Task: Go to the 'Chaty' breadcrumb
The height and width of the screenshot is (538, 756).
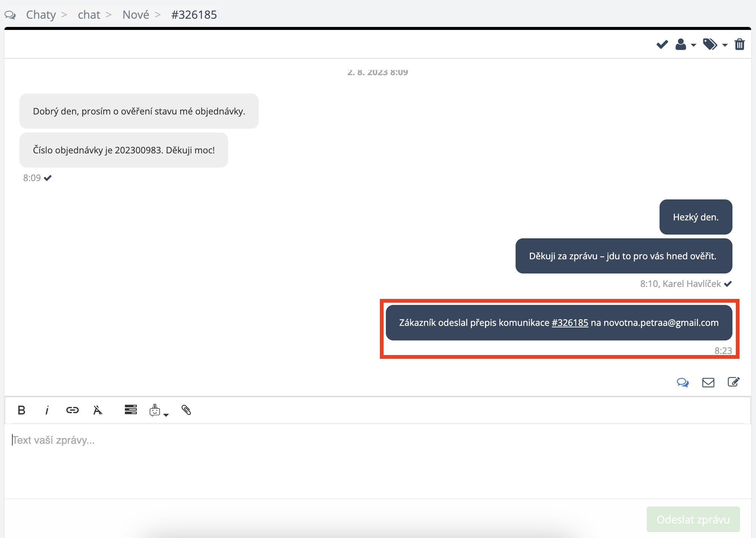Action: pos(41,15)
